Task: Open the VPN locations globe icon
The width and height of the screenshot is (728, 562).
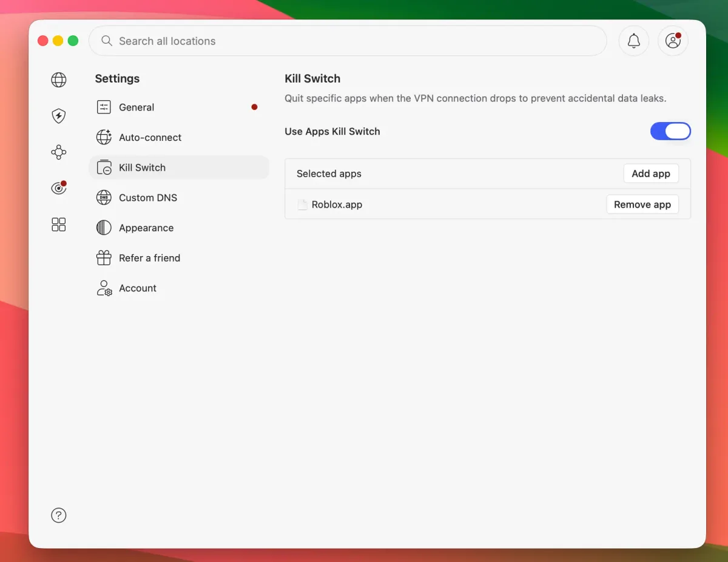Action: click(59, 80)
